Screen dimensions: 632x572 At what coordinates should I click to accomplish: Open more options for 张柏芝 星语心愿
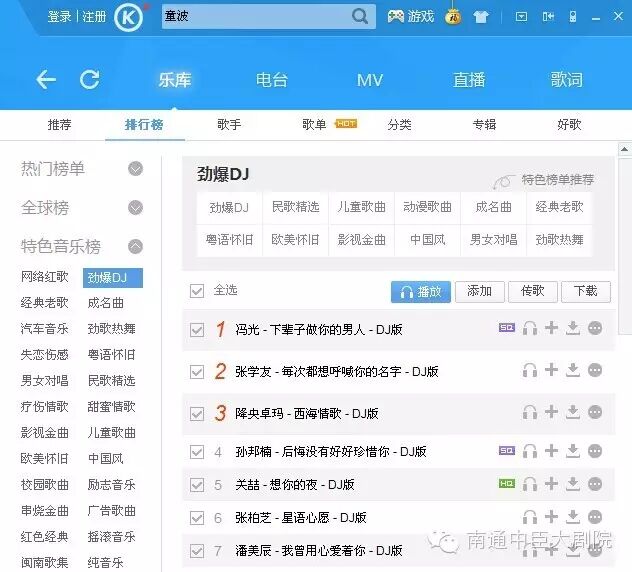tap(595, 517)
